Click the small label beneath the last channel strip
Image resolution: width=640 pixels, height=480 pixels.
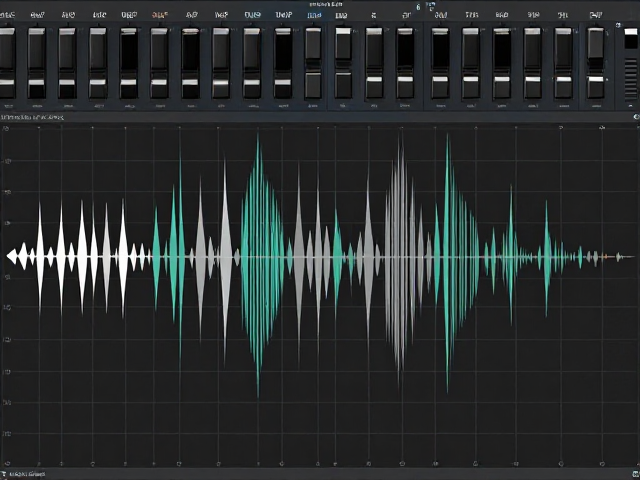click(x=596, y=106)
